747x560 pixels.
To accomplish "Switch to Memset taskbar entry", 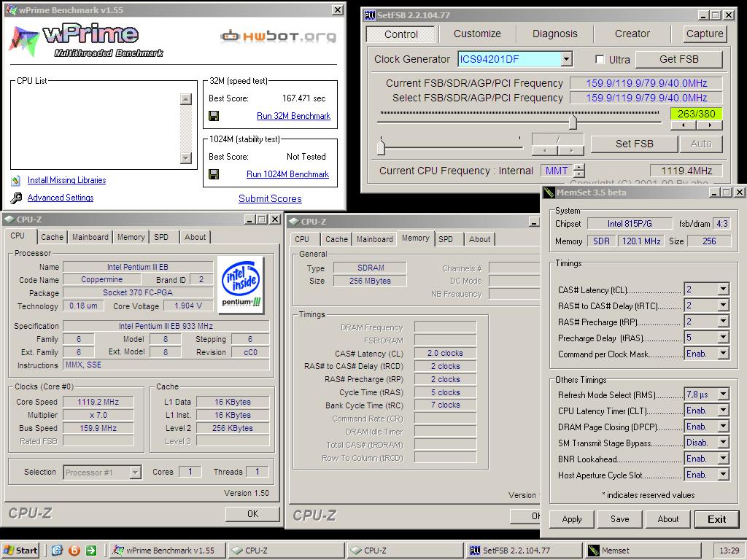I will [x=642, y=551].
